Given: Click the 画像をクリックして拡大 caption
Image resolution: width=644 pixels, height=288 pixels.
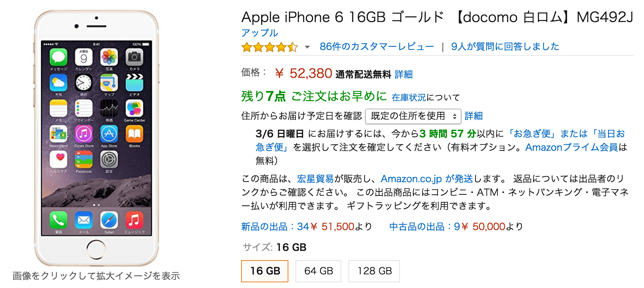Looking at the screenshot, I should pos(96,276).
